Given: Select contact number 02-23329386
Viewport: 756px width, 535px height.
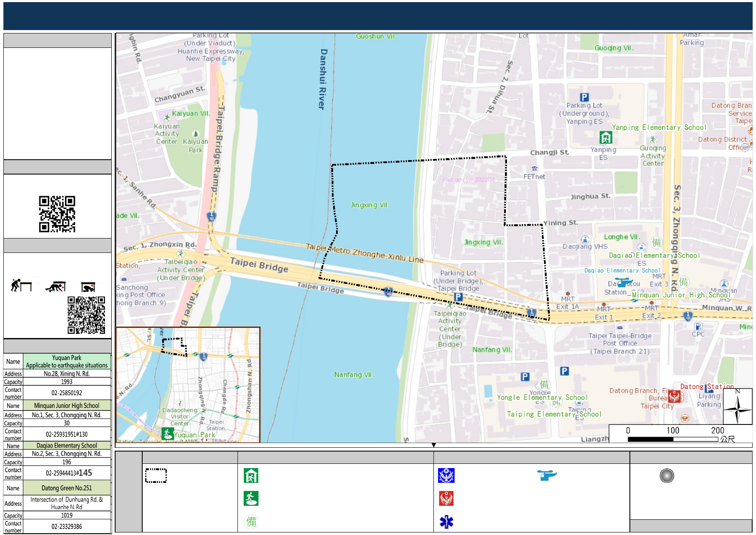Looking at the screenshot, I should pyautogui.click(x=67, y=527).
